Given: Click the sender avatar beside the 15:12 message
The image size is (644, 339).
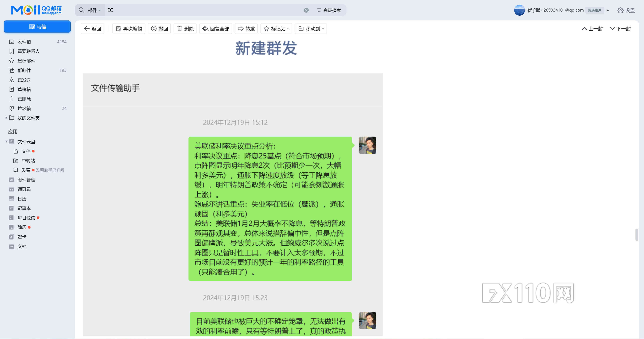Looking at the screenshot, I should tap(367, 145).
